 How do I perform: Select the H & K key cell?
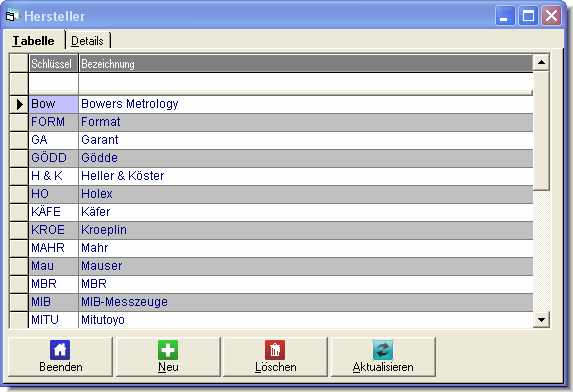[x=53, y=176]
